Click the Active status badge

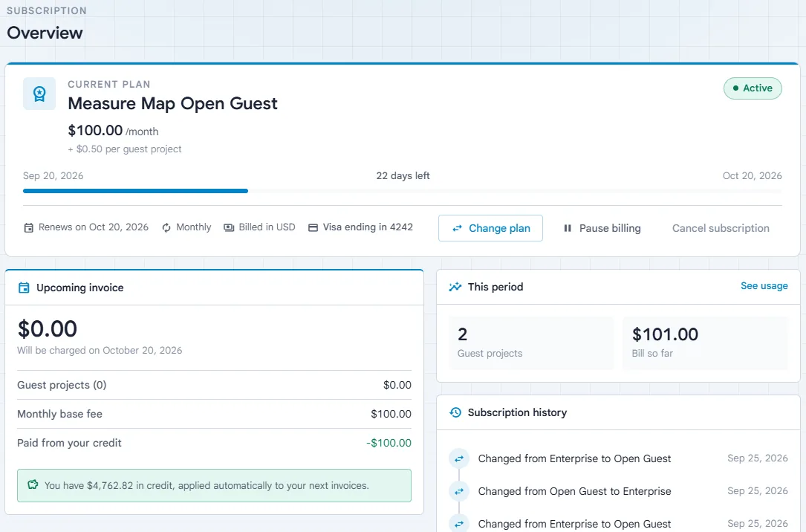point(753,88)
